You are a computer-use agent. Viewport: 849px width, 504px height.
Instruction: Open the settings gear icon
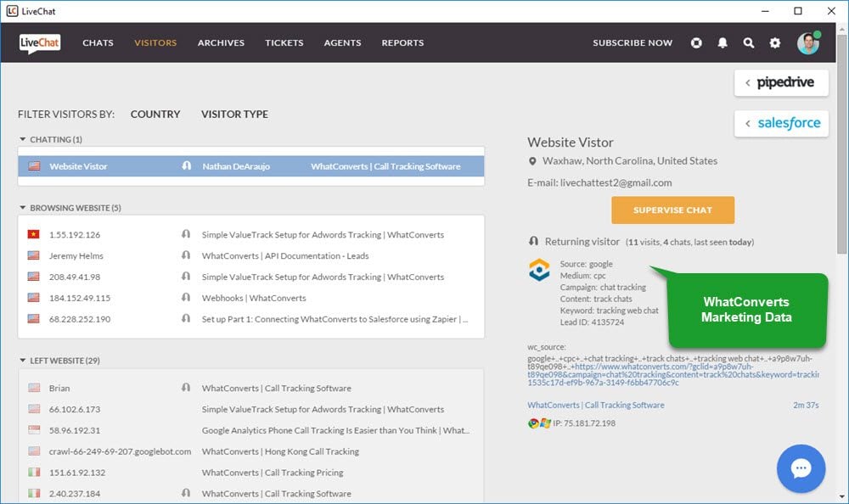pyautogui.click(x=775, y=42)
